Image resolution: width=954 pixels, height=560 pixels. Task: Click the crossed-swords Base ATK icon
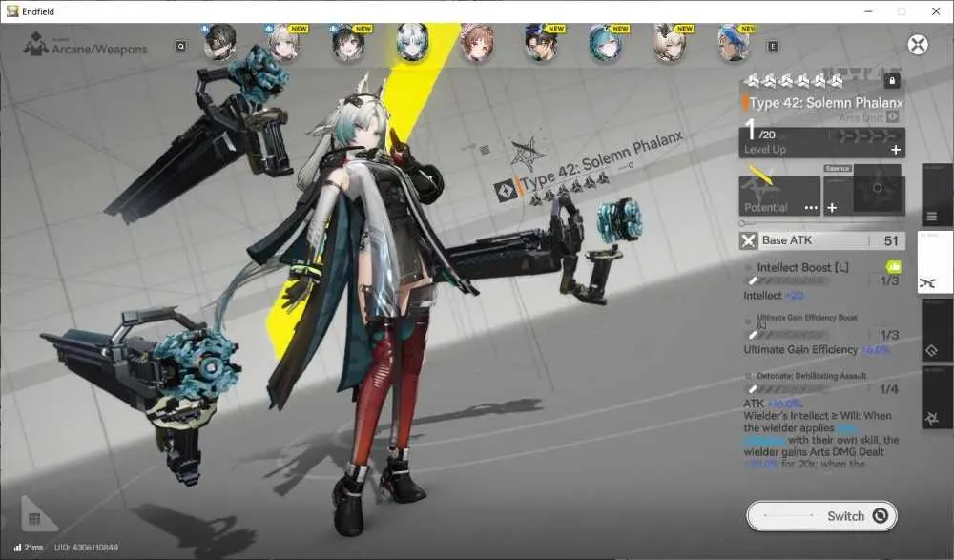[748, 241]
